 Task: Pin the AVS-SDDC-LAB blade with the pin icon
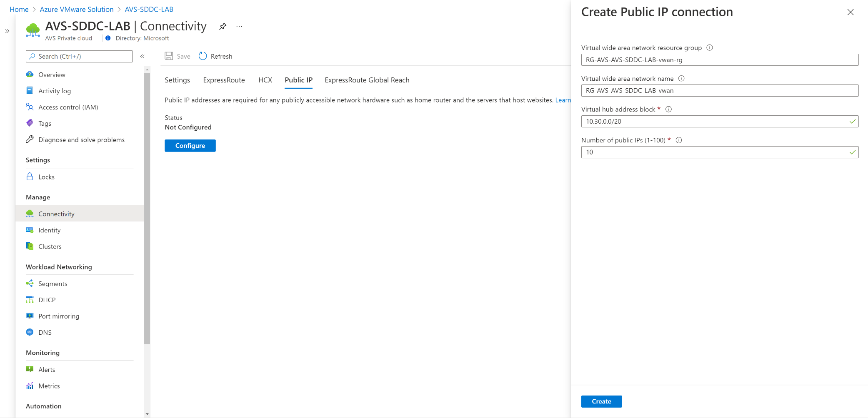[x=223, y=27]
